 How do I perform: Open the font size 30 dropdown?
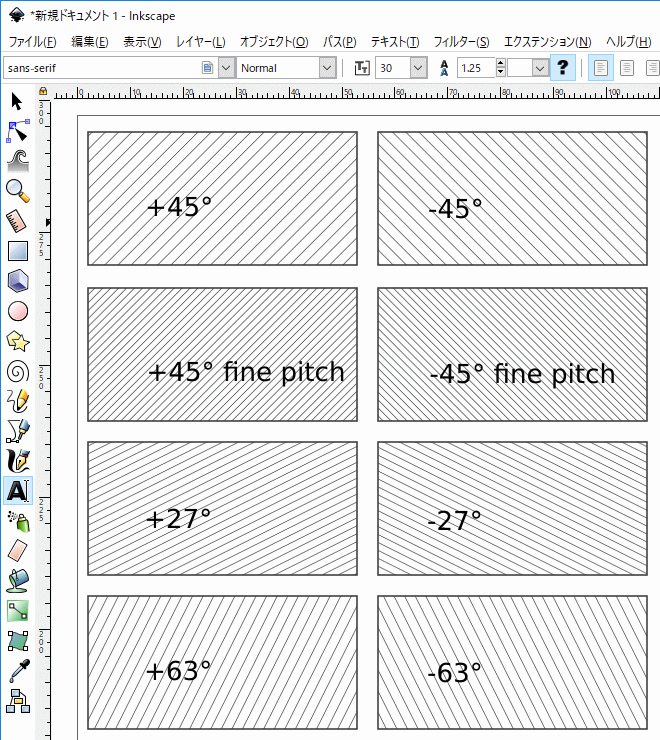click(x=416, y=68)
